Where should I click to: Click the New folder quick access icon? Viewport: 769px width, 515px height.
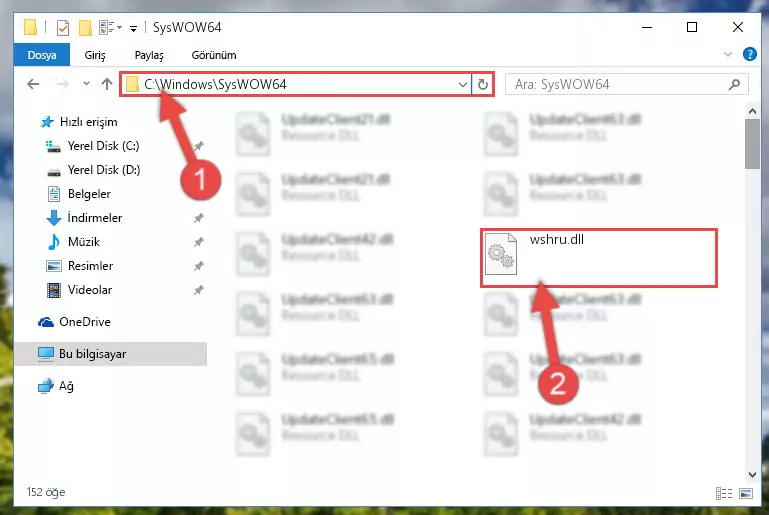point(85,27)
